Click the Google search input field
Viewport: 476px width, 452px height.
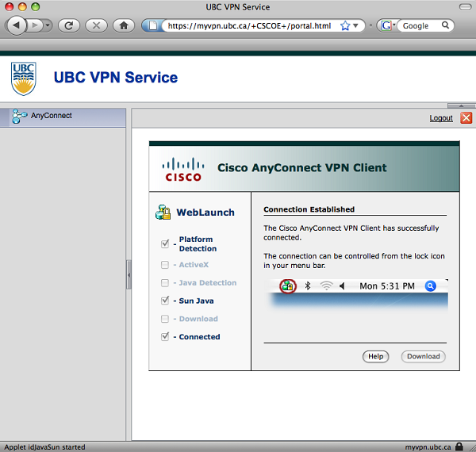[420, 25]
